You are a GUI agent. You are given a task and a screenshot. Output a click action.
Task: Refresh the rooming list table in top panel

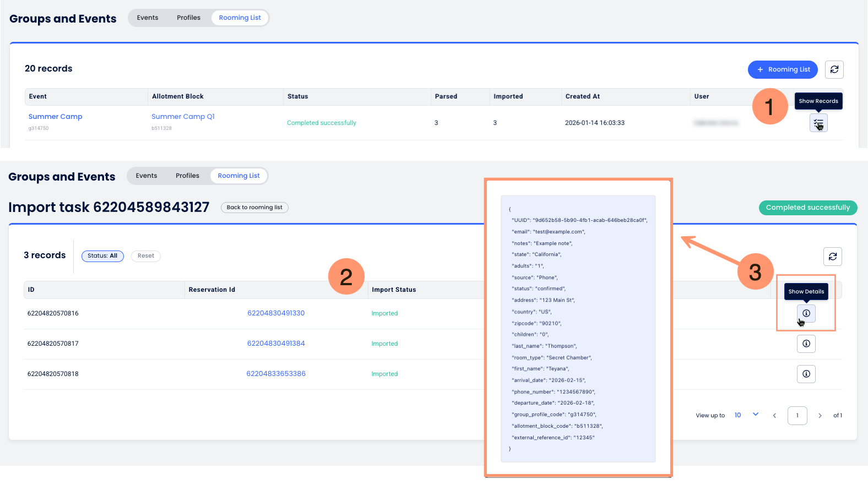click(834, 69)
